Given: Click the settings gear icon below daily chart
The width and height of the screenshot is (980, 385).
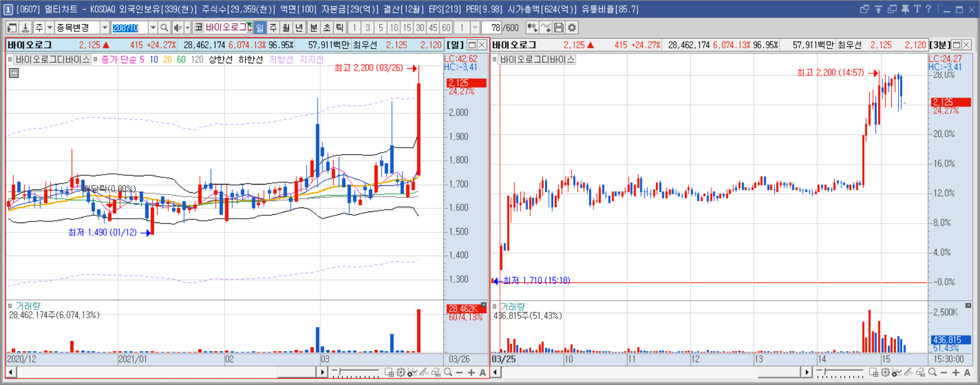Looking at the screenshot, I should tap(400, 373).
